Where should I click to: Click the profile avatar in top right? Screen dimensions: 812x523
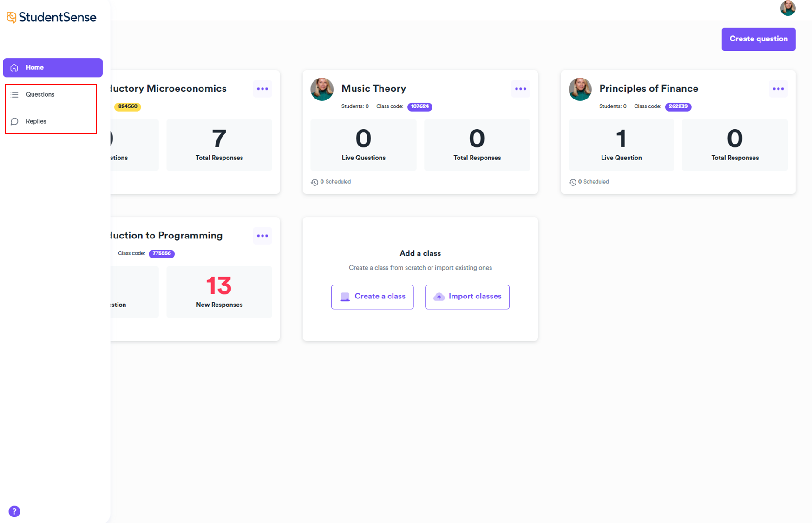pos(787,8)
